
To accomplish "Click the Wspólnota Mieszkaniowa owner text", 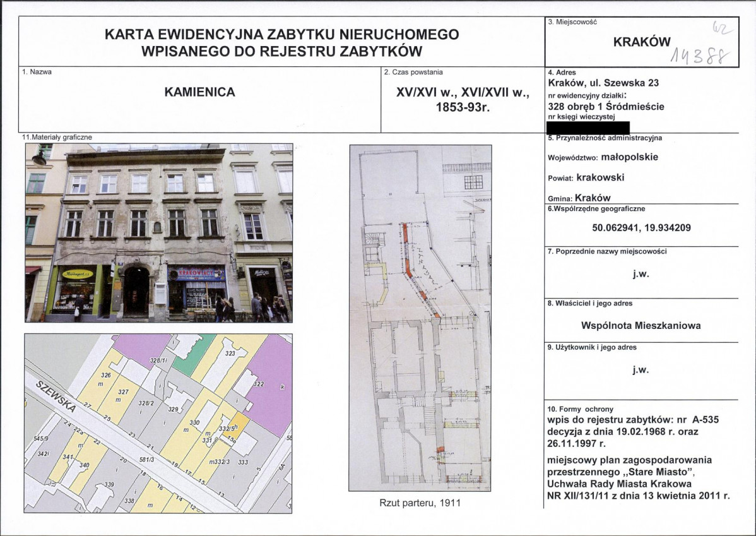I will coord(641,326).
